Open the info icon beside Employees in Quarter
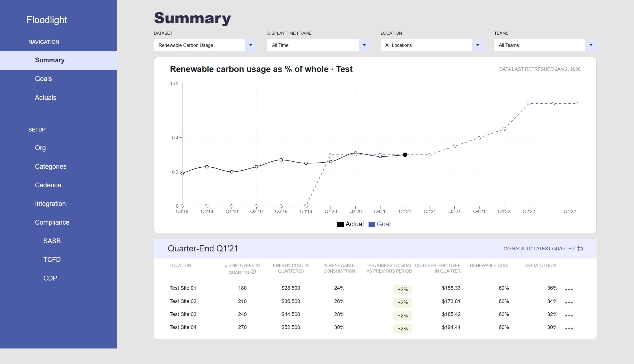Image resolution: width=634 pixels, height=364 pixels. coord(253,271)
